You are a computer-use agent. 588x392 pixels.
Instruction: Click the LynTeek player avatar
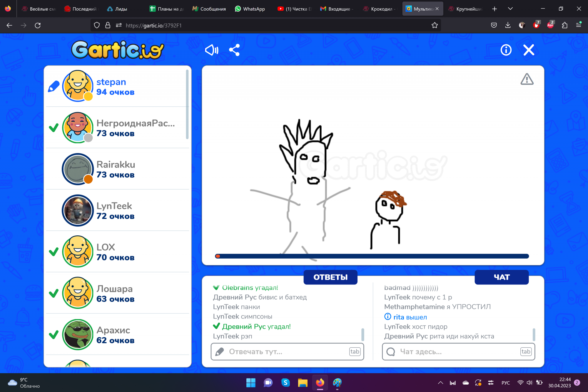tap(78, 210)
